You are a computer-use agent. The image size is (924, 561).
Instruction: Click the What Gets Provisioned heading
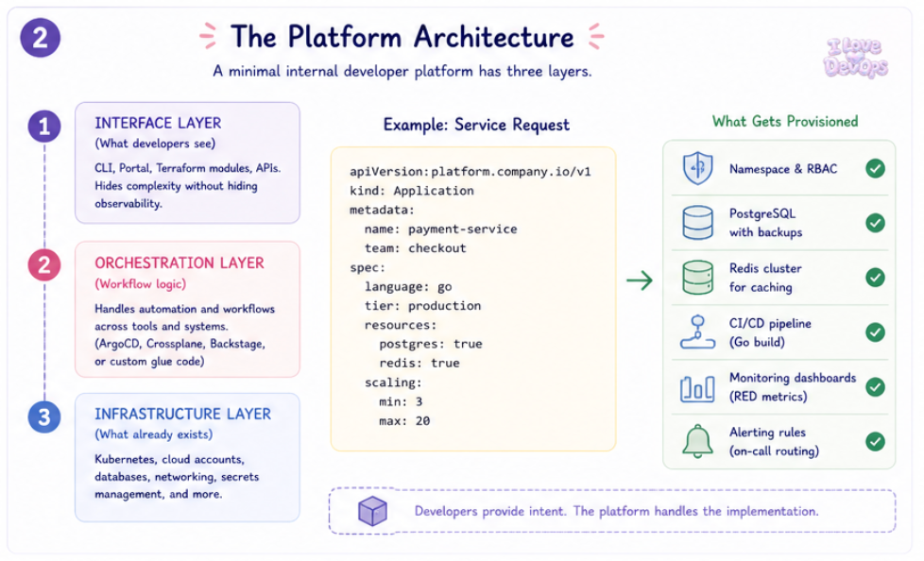[785, 122]
